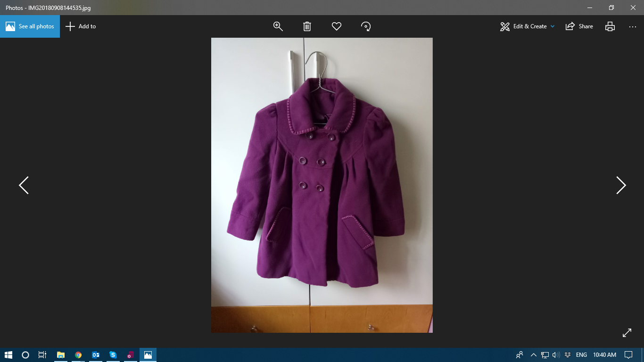Click the Share button
This screenshot has height=362, width=644.
pos(579,26)
